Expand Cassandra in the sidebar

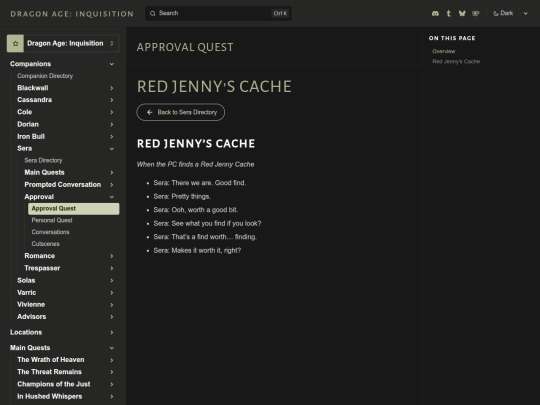[112, 100]
